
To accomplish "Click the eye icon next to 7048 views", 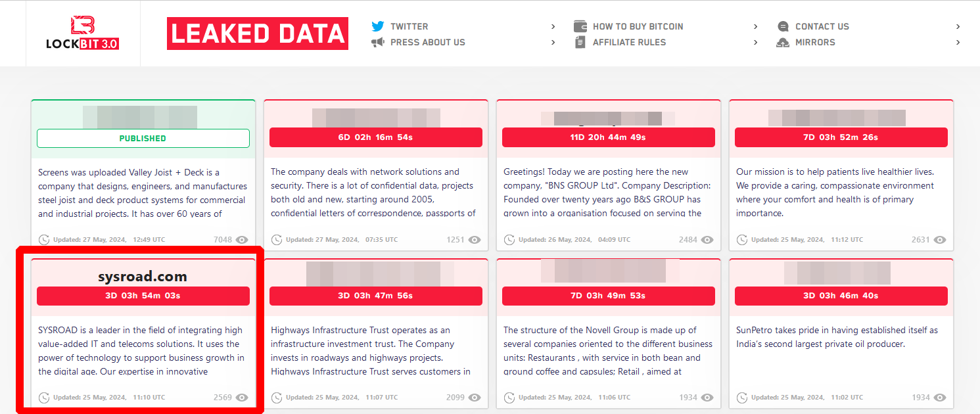I will pos(242,240).
